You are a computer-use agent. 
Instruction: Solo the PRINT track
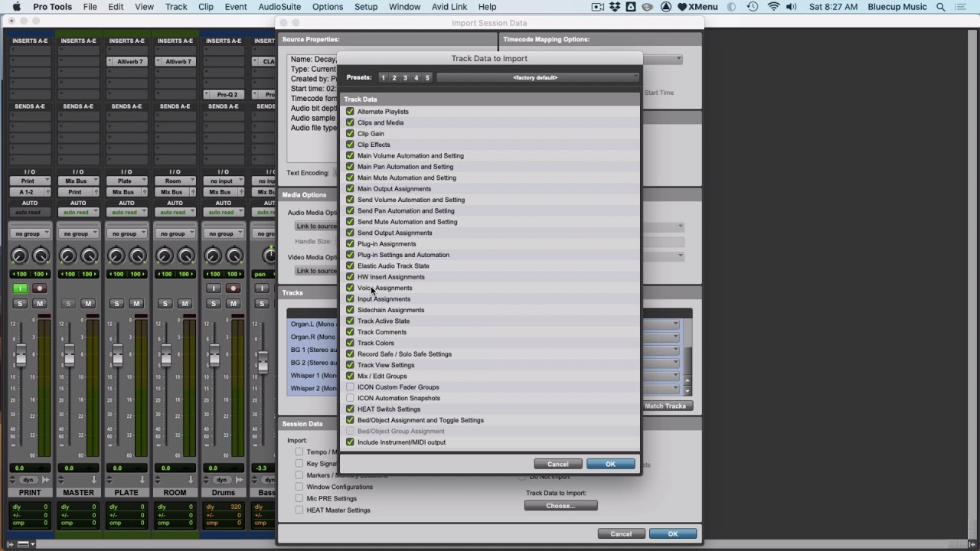(x=20, y=304)
